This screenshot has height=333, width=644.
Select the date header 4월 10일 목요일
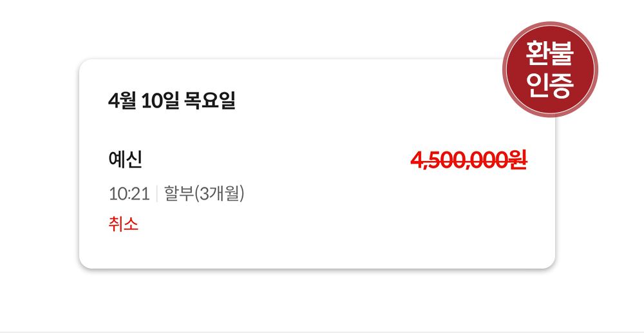pyautogui.click(x=172, y=101)
